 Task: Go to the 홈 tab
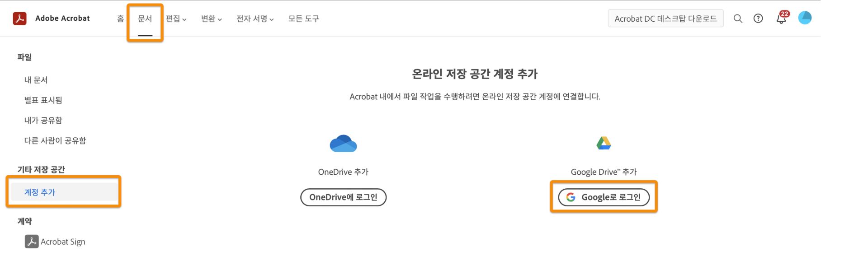pyautogui.click(x=120, y=19)
